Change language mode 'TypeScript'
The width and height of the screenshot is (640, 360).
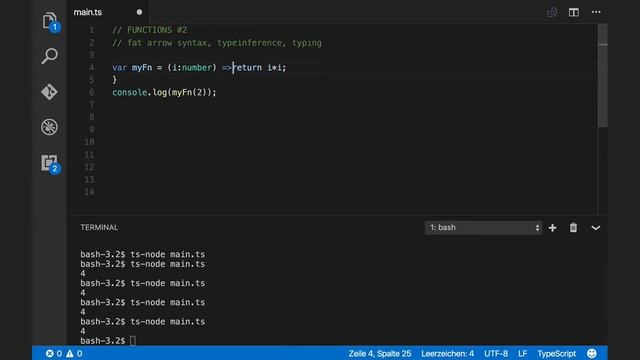click(556, 353)
